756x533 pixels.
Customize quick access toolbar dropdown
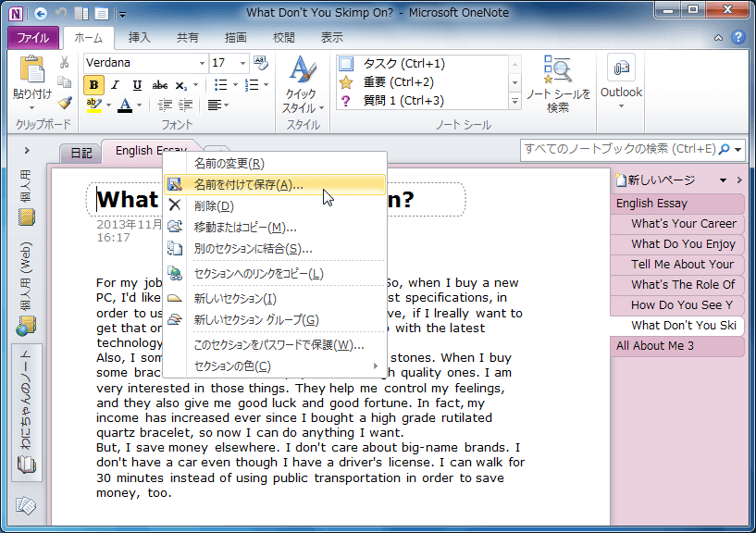click(x=122, y=15)
